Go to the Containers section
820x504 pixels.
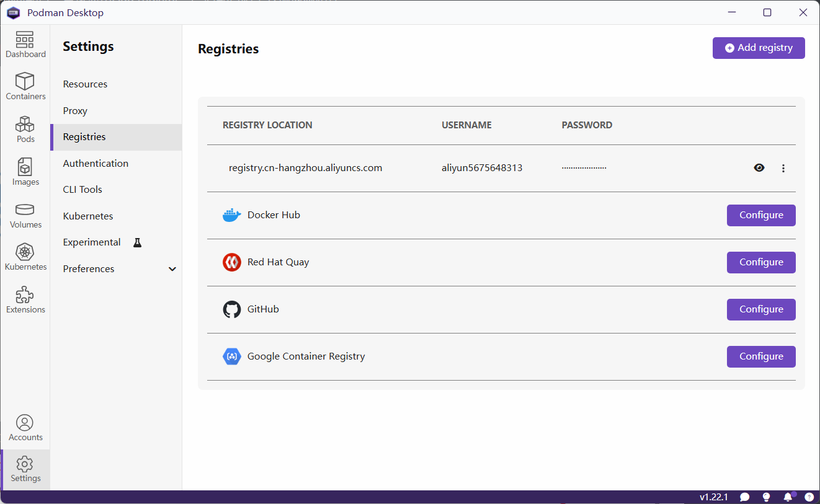click(x=25, y=87)
